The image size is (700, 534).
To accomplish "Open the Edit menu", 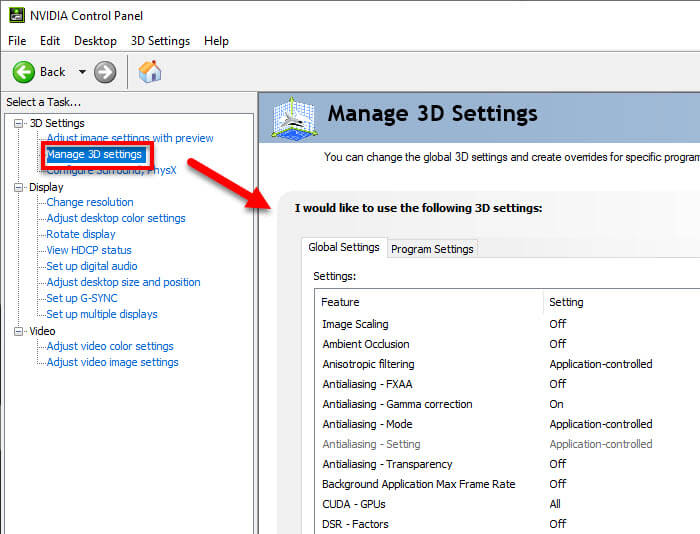I will (50, 41).
